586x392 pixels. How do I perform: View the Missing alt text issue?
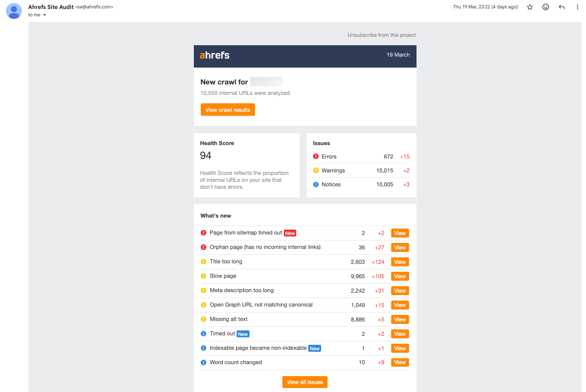[x=400, y=319]
